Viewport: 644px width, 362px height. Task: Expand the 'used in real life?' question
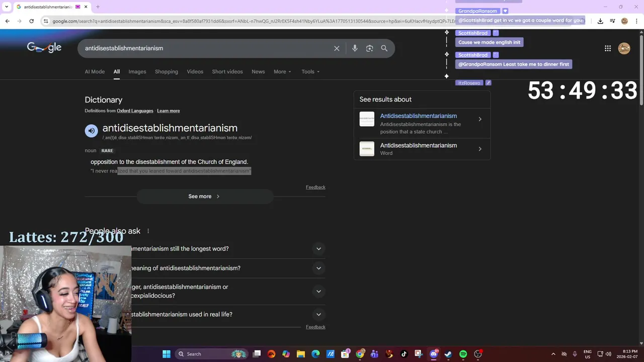(318, 314)
